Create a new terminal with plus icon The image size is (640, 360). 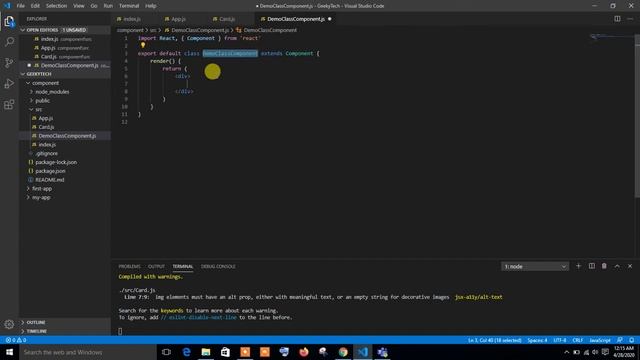[x=578, y=266]
